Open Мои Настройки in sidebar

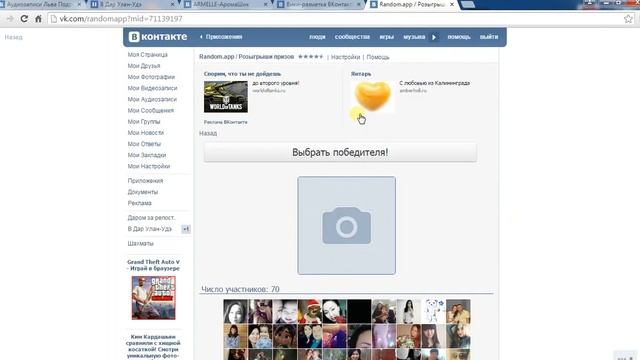149,167
